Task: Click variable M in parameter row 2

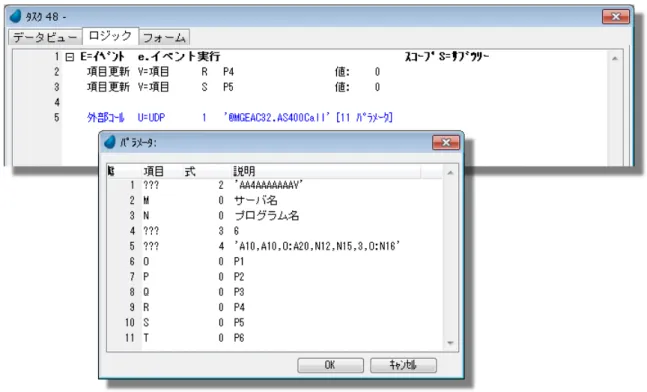Action: tap(146, 201)
